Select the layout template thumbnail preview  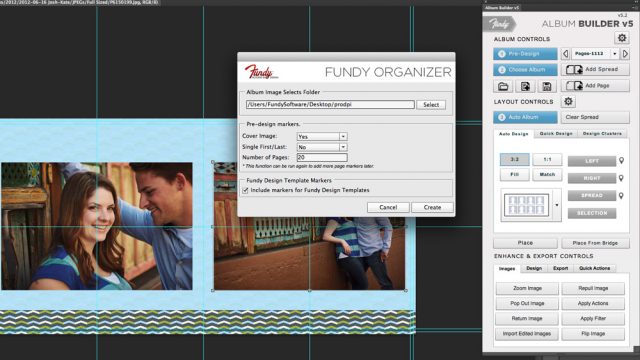pos(527,205)
